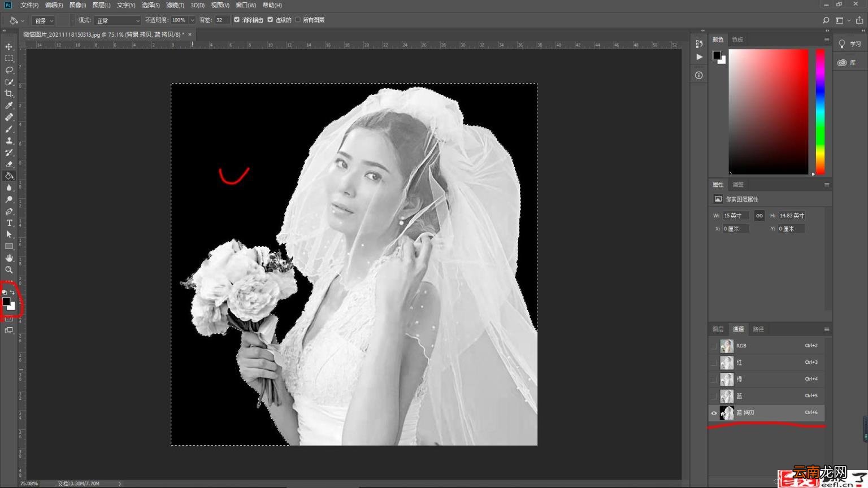Switch to the 图层 layers tab

point(718,329)
